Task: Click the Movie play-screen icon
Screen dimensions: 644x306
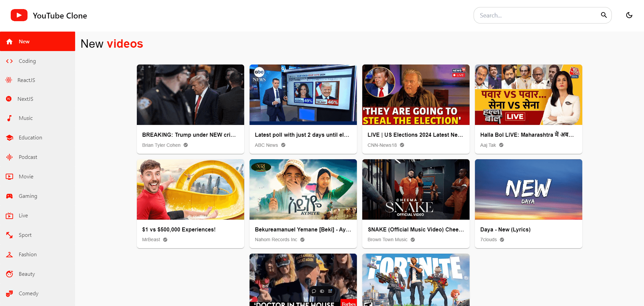Action: click(x=9, y=176)
